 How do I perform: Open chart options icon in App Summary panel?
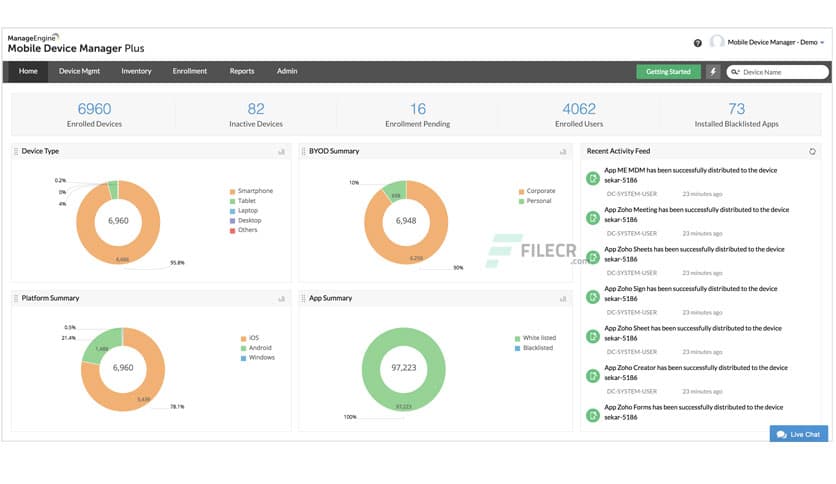point(563,299)
